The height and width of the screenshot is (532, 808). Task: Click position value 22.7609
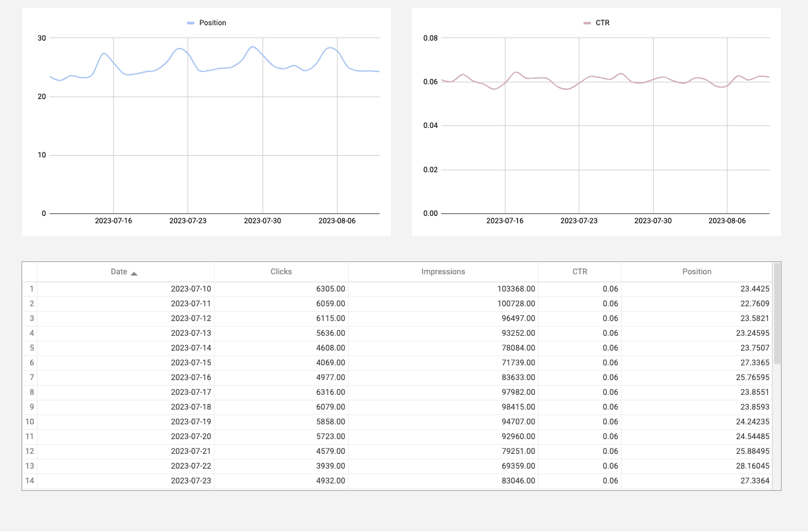pyautogui.click(x=756, y=303)
